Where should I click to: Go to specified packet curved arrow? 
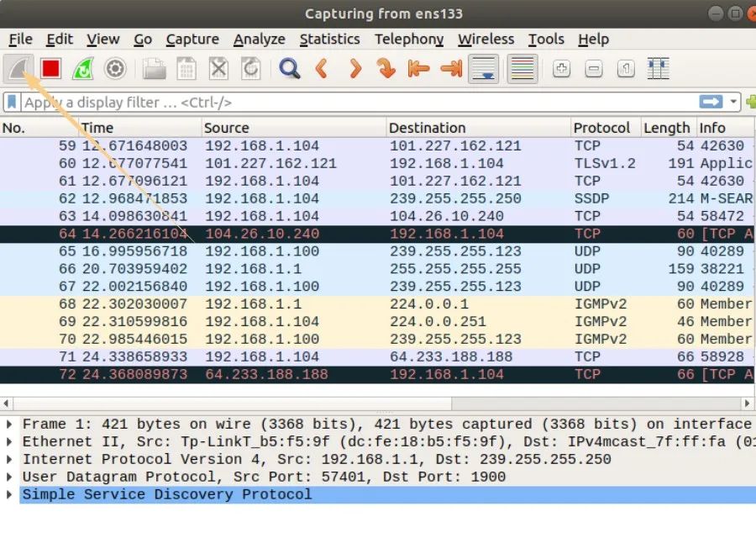[x=386, y=69]
